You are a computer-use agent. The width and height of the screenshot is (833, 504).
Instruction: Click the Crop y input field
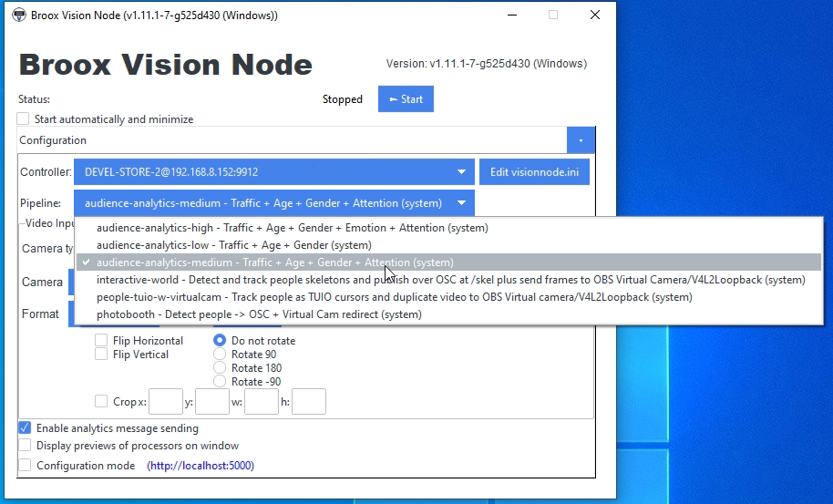[212, 402]
